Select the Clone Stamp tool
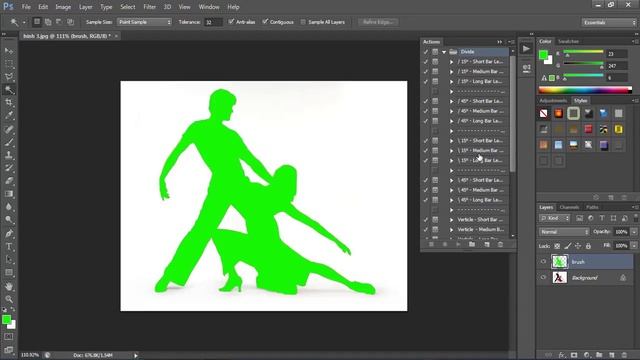The image size is (640, 360). point(9,156)
